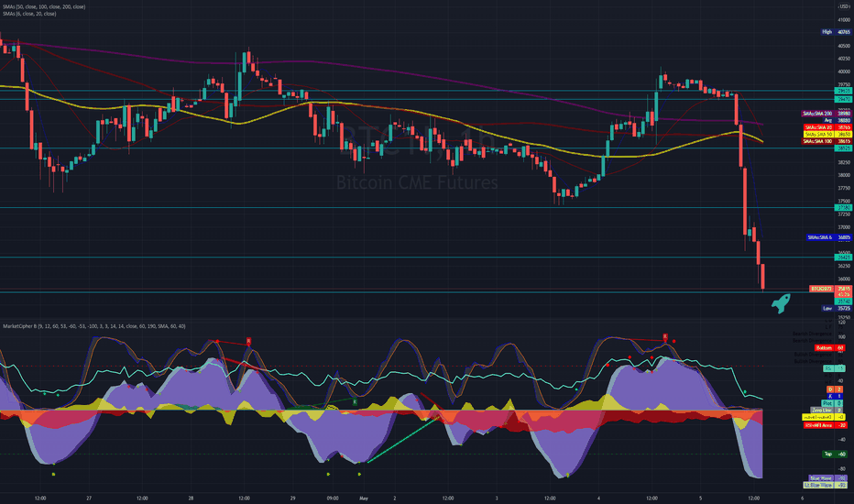Click the green Top -60 indicator label
The width and height of the screenshot is (854, 504).
[x=834, y=454]
